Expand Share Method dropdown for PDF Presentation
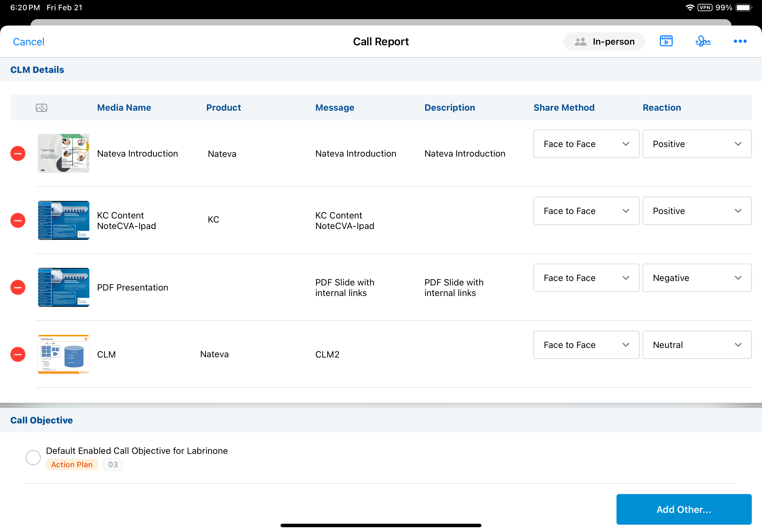Image resolution: width=762 pixels, height=532 pixels. click(586, 278)
